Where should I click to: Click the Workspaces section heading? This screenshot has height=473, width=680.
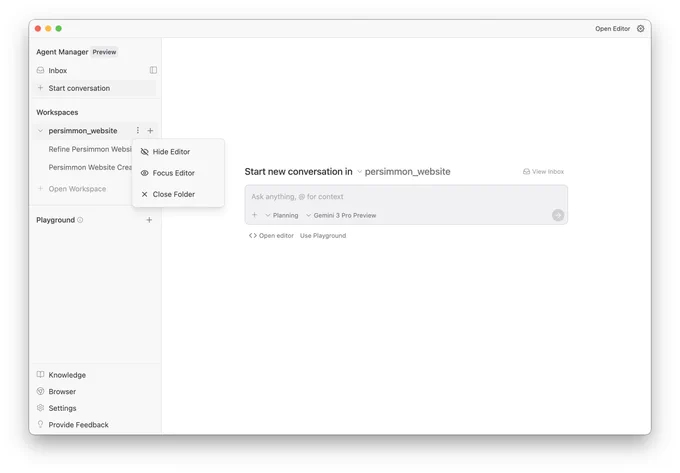57,112
